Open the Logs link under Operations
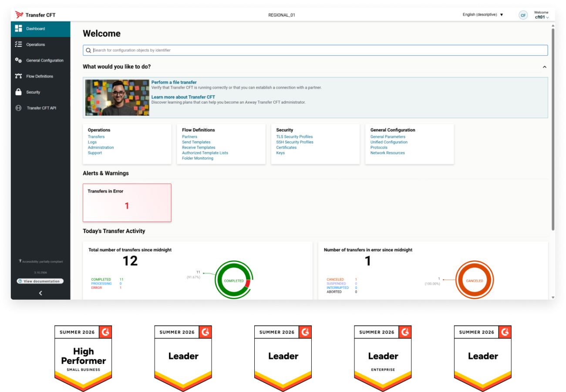The height and width of the screenshot is (392, 566). 92,142
